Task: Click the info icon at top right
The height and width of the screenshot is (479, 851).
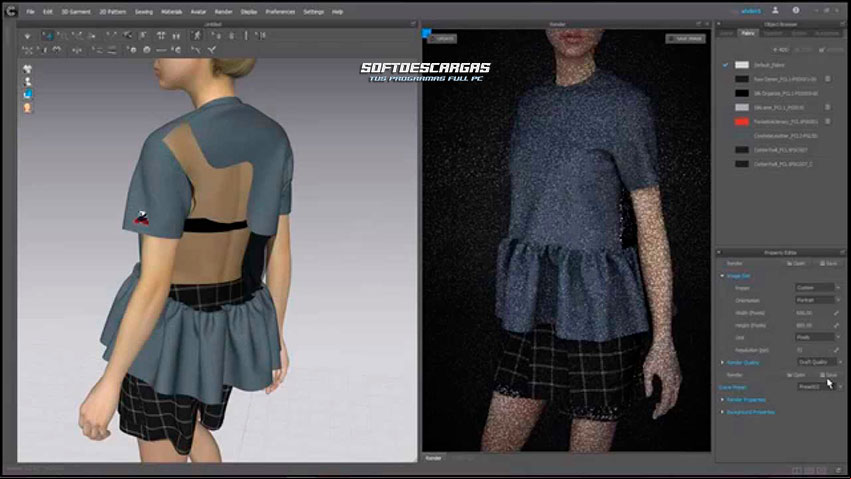Action: pos(796,10)
